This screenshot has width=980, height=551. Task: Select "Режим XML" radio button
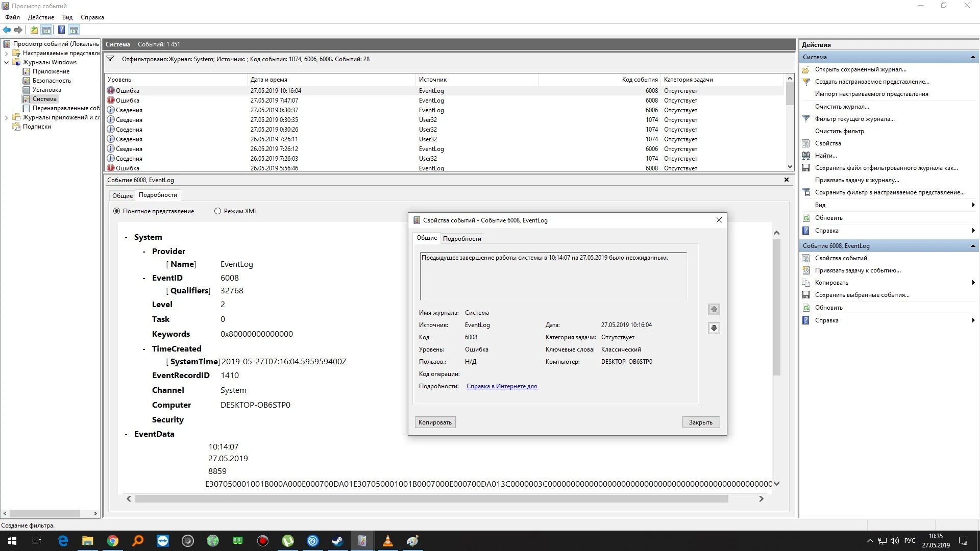218,211
